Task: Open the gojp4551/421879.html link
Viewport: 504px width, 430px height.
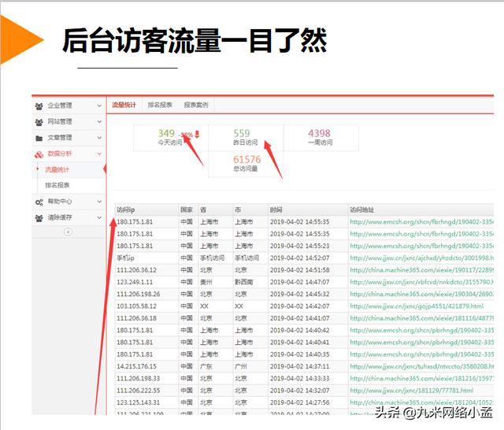Action: 417,306
